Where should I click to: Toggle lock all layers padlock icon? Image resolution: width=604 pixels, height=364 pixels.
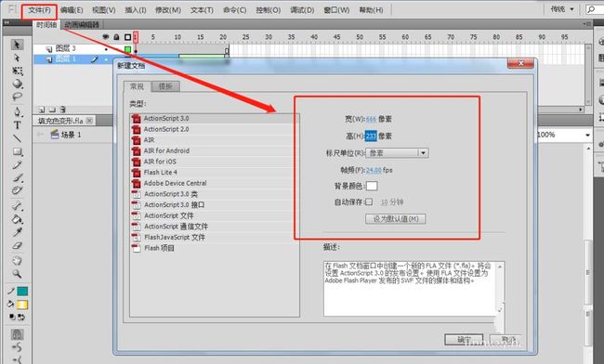pyautogui.click(x=116, y=37)
